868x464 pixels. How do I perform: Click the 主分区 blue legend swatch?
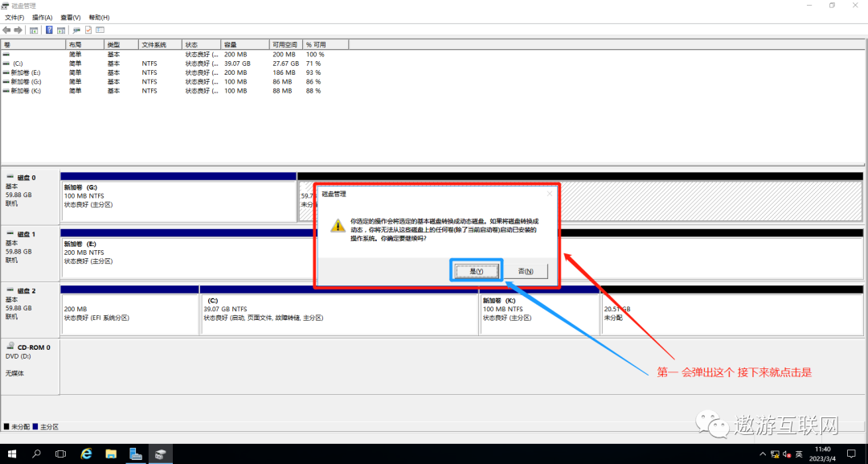[35, 427]
